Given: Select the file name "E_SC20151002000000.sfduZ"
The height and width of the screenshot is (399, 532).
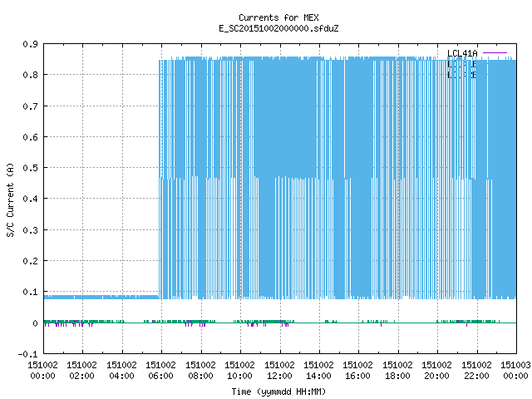Looking at the screenshot, I should [278, 28].
